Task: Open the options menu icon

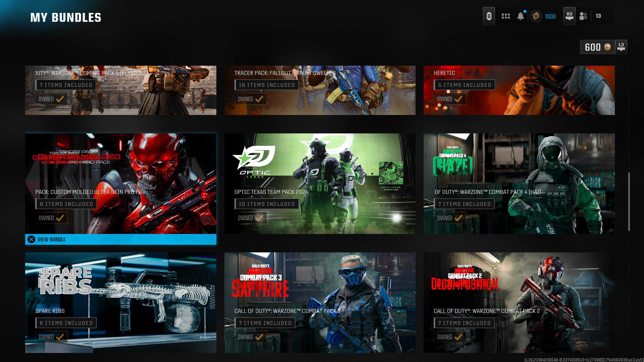Action: pyautogui.click(x=489, y=16)
